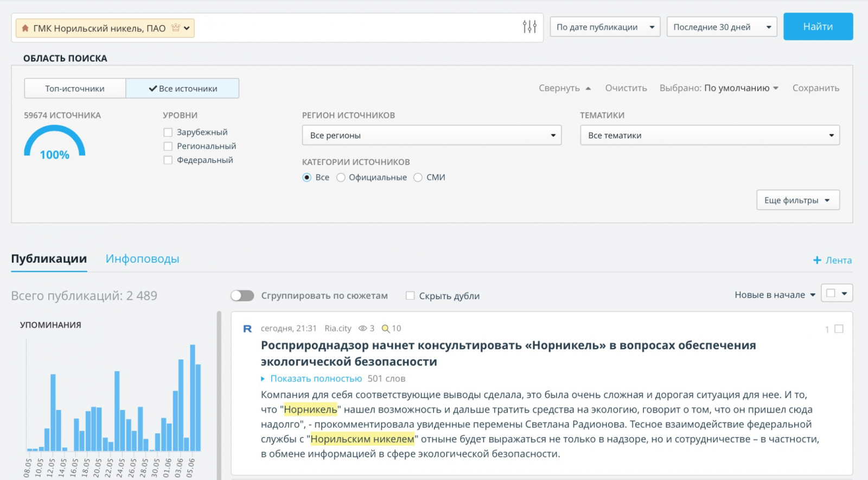Open the filter sliders icon in search bar

[529, 27]
